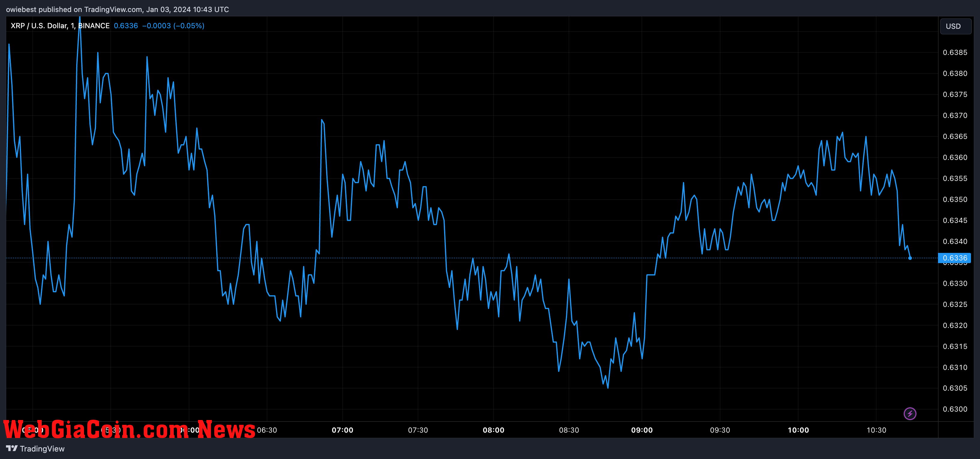The height and width of the screenshot is (459, 980).
Task: Click the 0.6336 value in chart legend
Action: 126,25
